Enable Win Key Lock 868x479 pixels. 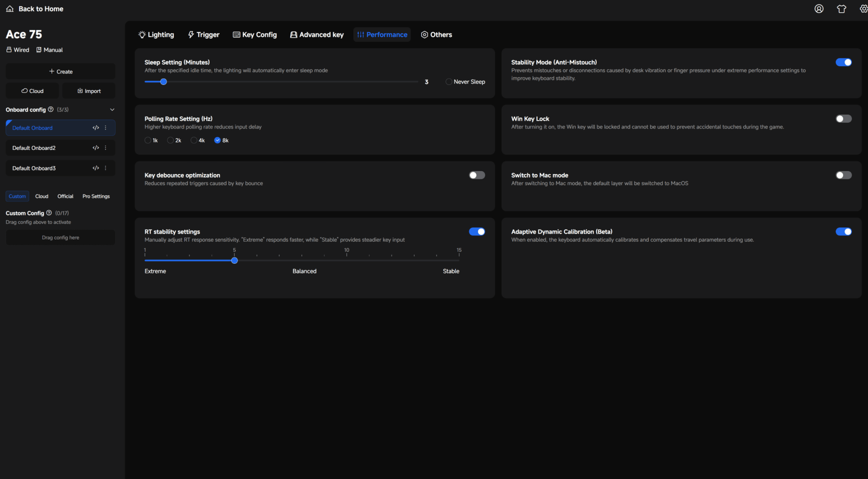[x=843, y=119]
